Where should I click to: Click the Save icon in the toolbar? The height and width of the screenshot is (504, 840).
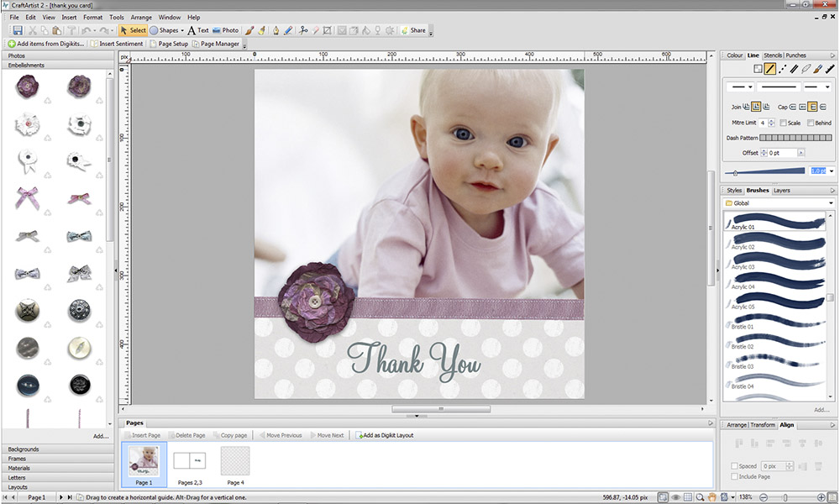click(x=18, y=31)
